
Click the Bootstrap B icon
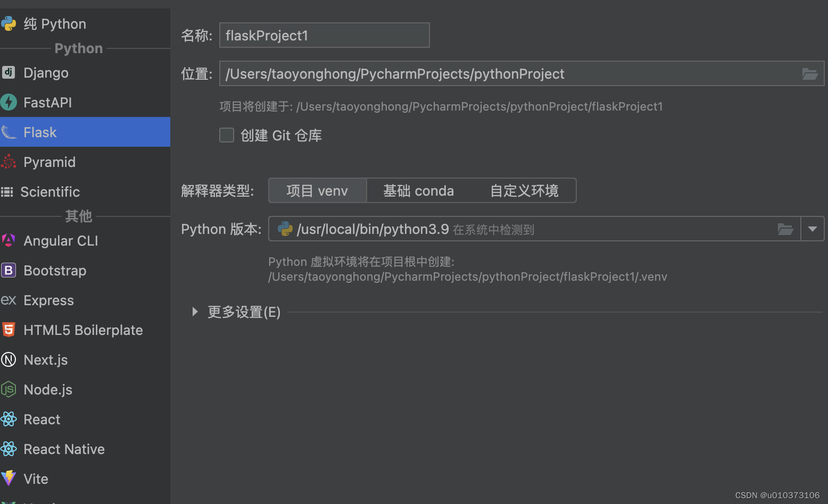pos(9,270)
